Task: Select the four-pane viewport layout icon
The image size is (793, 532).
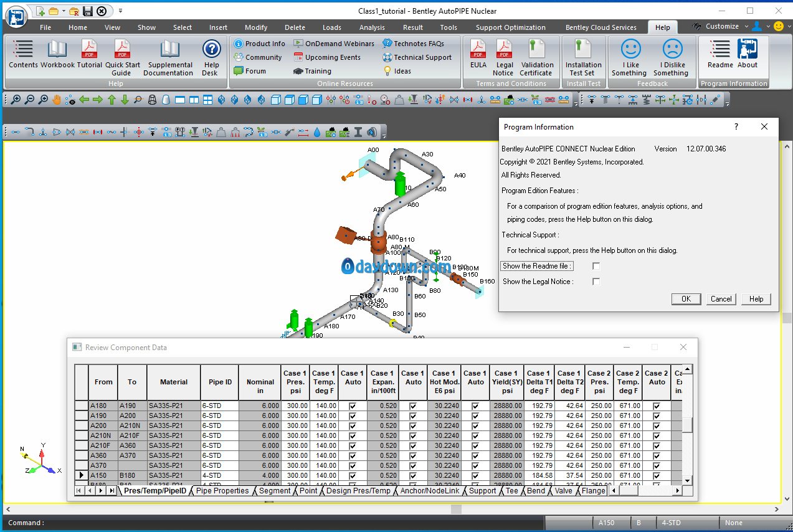Action: click(207, 99)
